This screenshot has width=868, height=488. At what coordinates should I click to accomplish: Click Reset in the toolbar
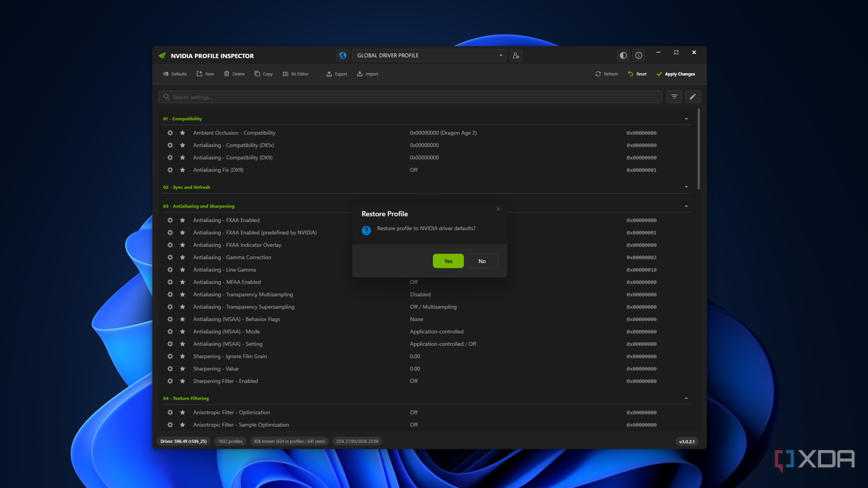pos(637,74)
